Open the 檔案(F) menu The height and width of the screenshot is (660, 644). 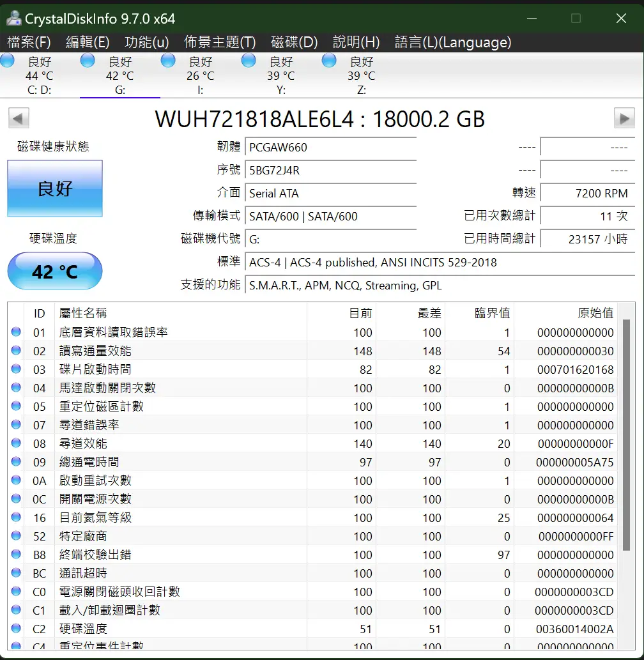(x=29, y=42)
